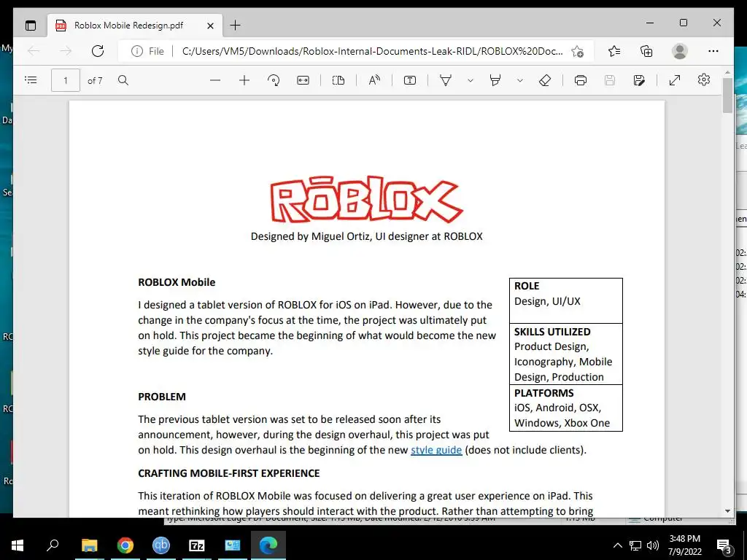Image resolution: width=747 pixels, height=560 pixels.
Task: Launch Google Chrome from taskbar
Action: [x=125, y=545]
